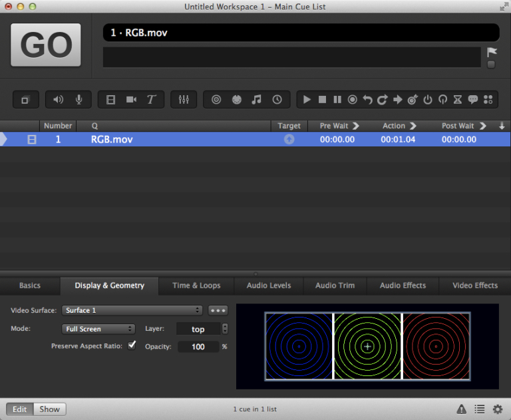Add a Pause cue from the toolbar

point(337,100)
